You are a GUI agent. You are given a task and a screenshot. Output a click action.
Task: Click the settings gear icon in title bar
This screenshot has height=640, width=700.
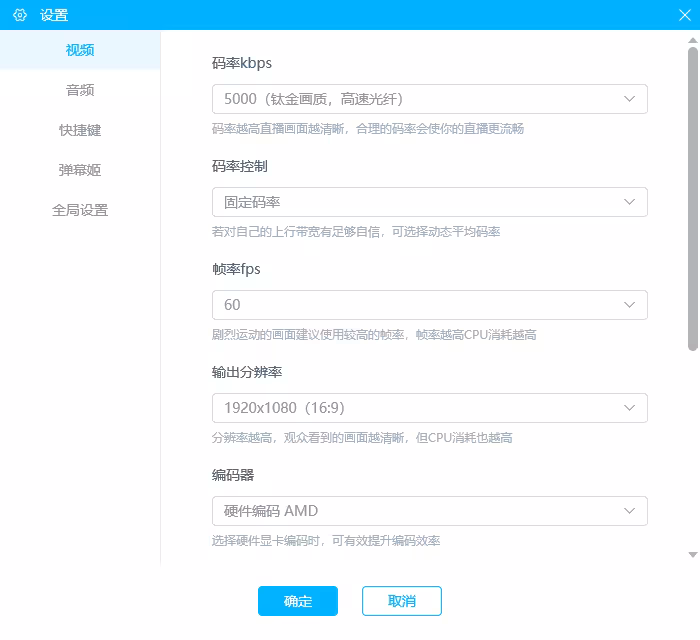click(x=20, y=15)
